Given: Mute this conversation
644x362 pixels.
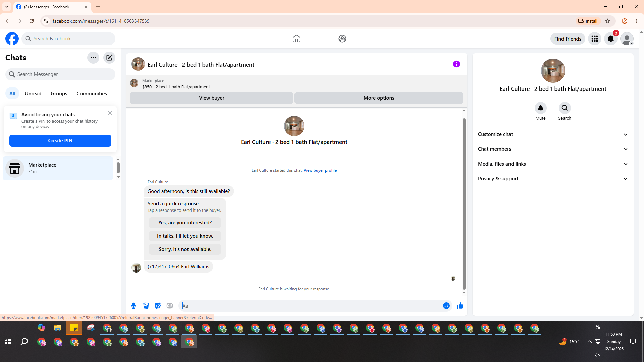Looking at the screenshot, I should coord(540,108).
